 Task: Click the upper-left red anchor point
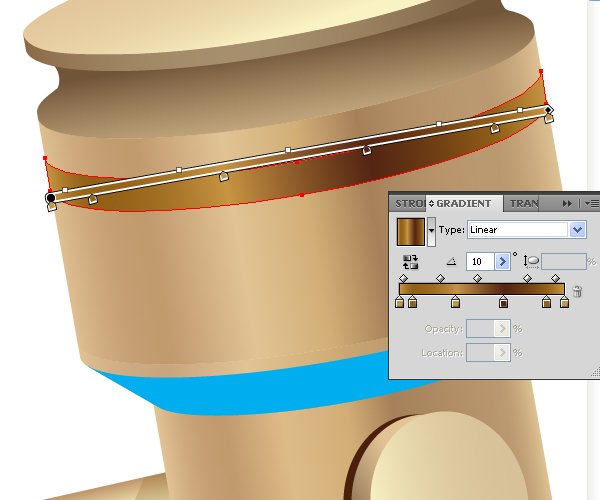point(45,158)
